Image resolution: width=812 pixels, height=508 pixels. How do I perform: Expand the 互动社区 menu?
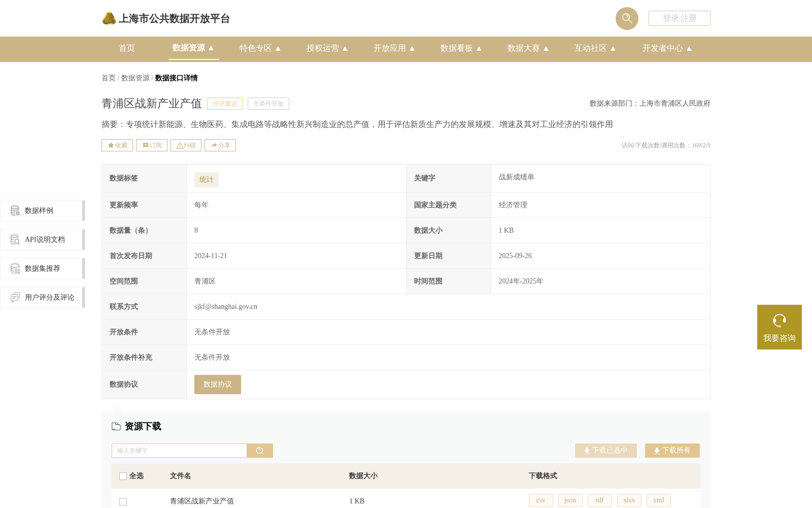[595, 48]
